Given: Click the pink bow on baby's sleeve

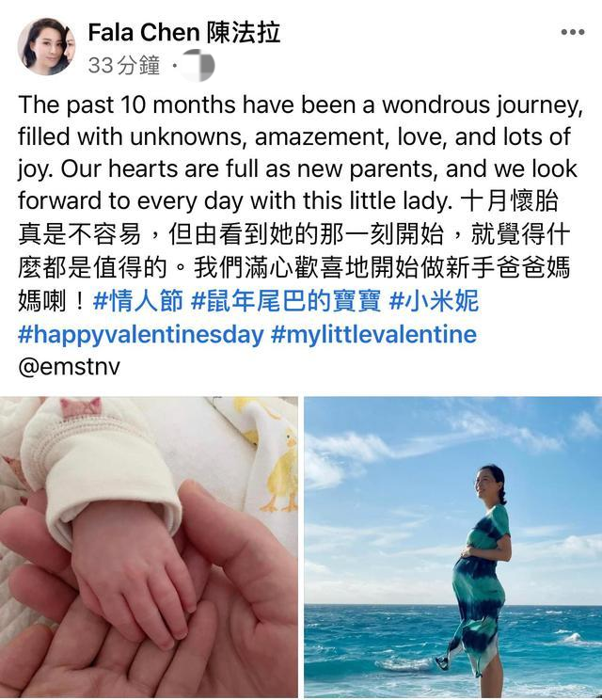Looking at the screenshot, I should (x=81, y=406).
